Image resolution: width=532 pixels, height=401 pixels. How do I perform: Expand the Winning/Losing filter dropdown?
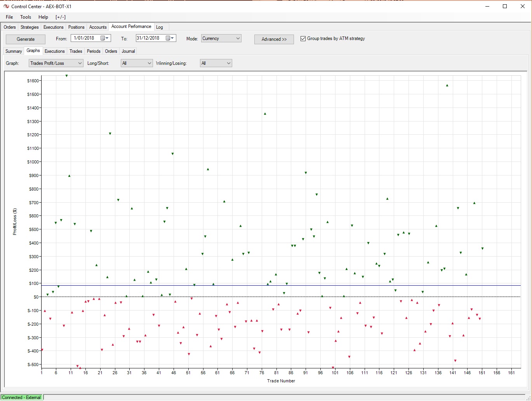tap(216, 63)
